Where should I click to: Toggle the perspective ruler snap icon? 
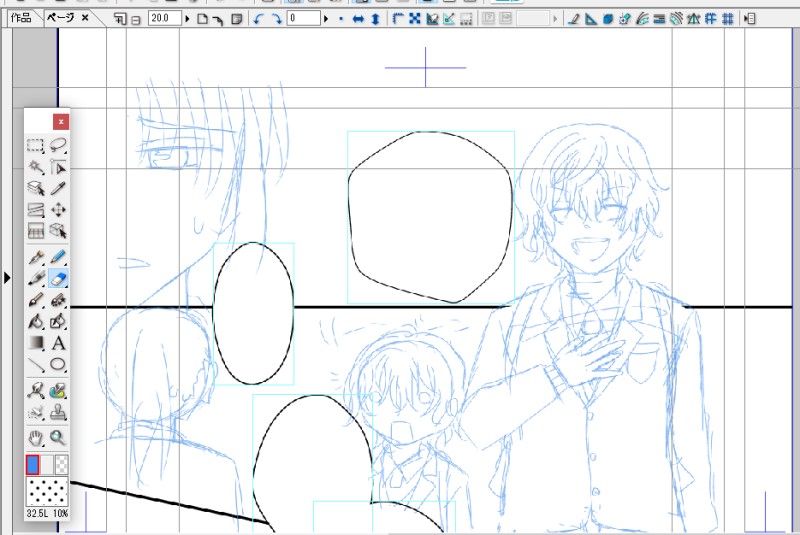(693, 19)
